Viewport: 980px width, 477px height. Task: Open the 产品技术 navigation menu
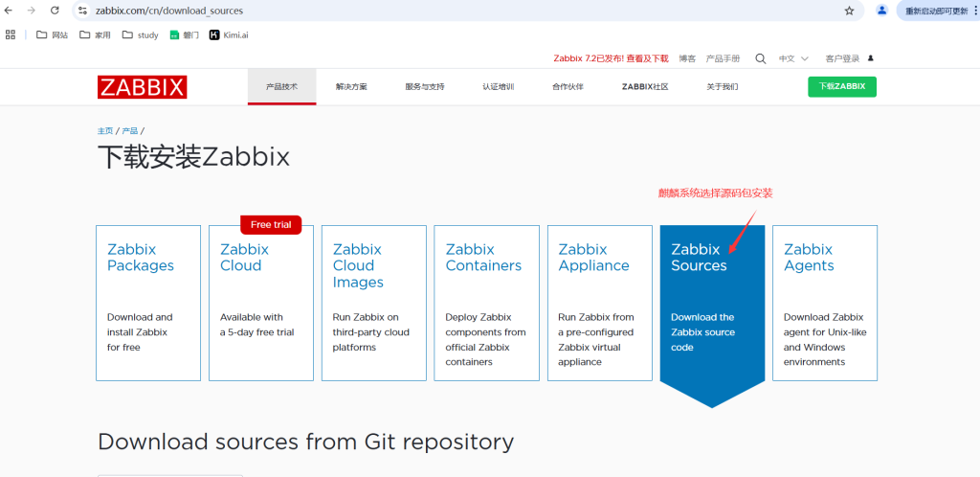[x=281, y=86]
